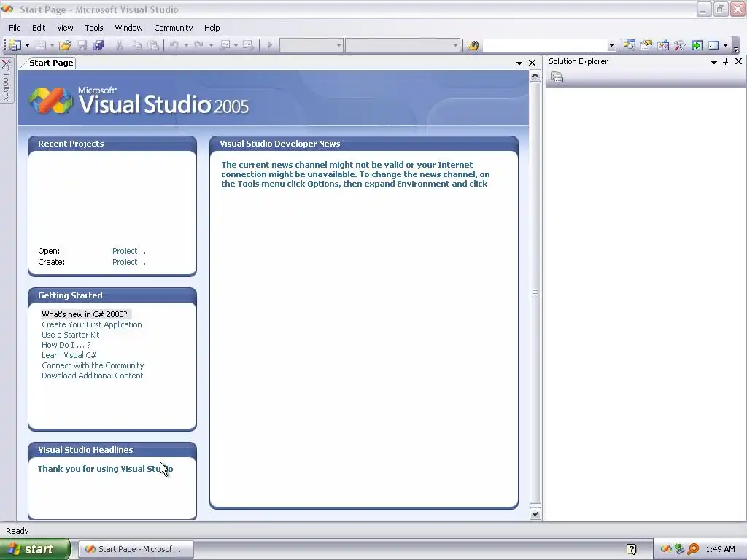Open the Solution Configurations combo box
The image size is (747, 560).
point(311,46)
